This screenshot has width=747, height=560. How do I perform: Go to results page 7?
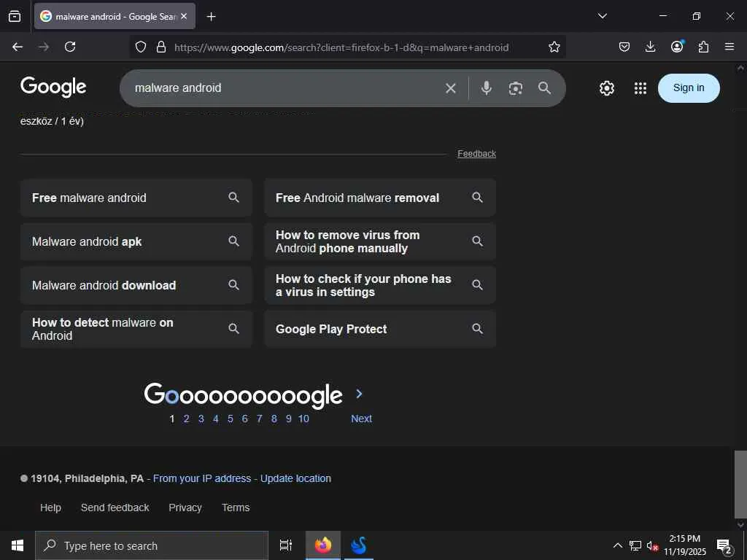tap(259, 419)
